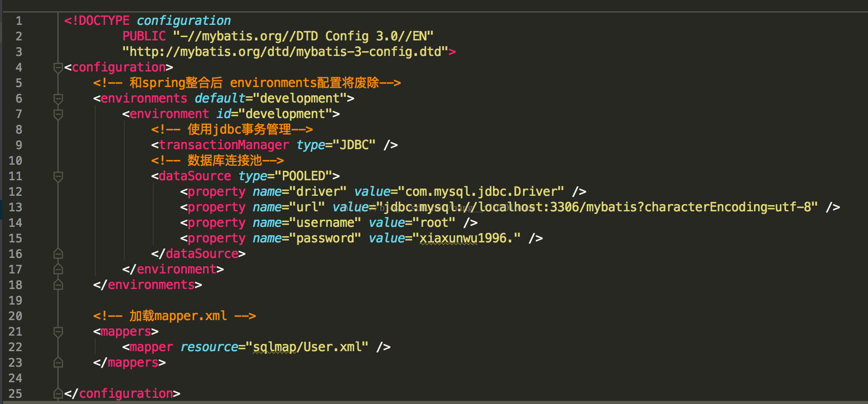Image resolution: width=868 pixels, height=404 pixels.
Task: Click the fold end marker at line 16
Action: 58,254
